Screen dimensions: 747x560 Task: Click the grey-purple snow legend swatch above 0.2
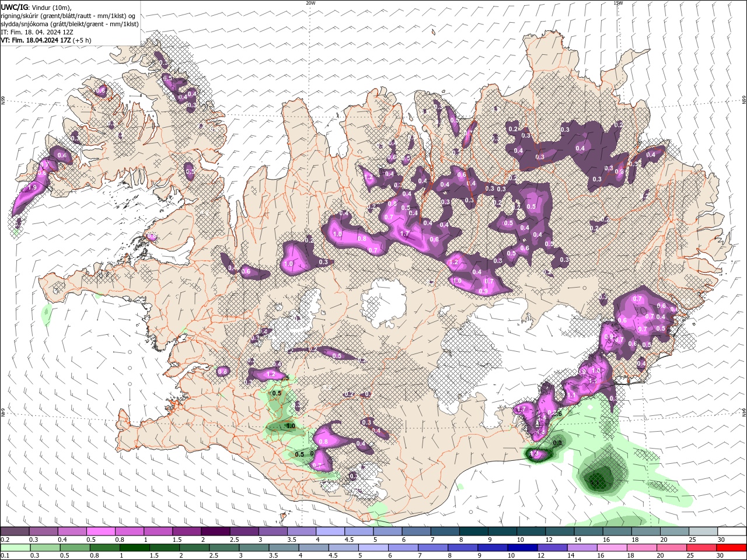tap(15, 531)
